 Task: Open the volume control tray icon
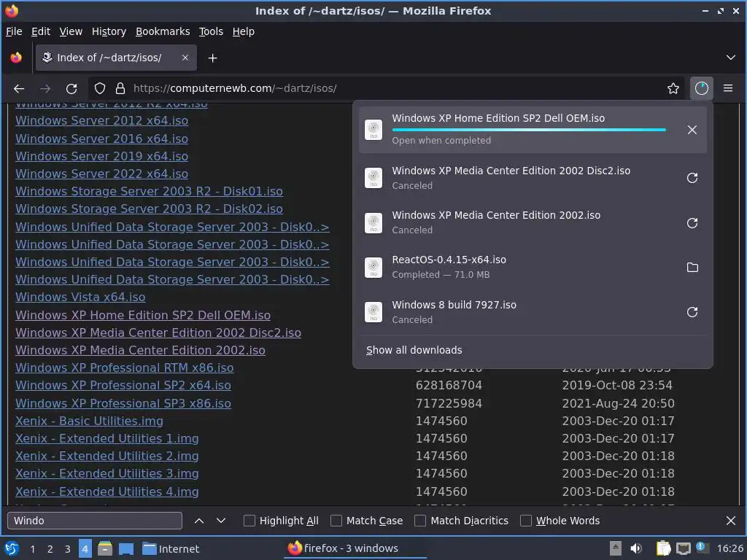(636, 548)
